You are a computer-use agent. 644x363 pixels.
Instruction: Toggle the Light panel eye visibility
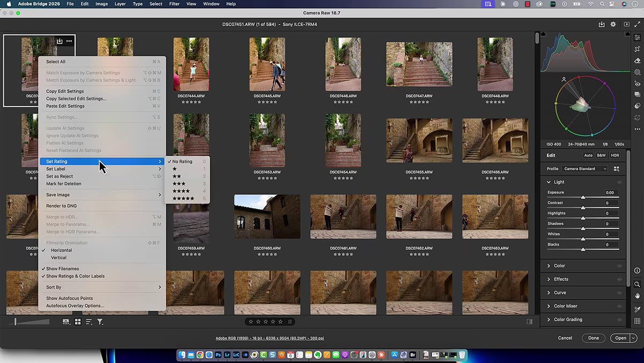tap(619, 182)
